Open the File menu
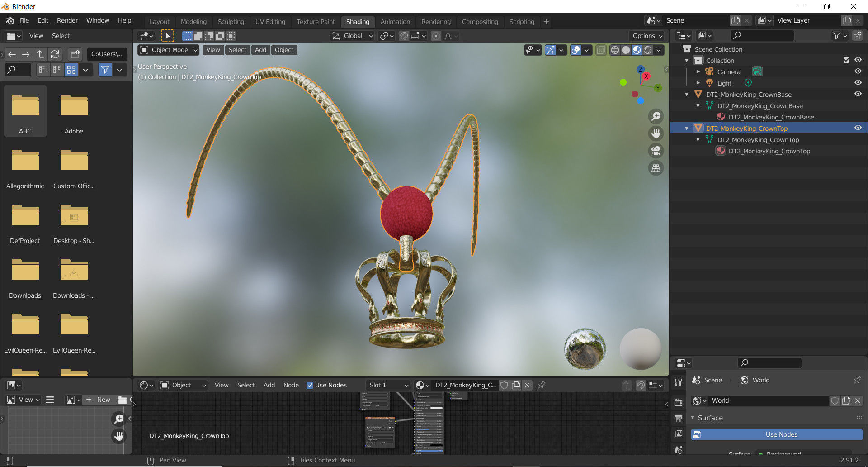 [x=24, y=20]
